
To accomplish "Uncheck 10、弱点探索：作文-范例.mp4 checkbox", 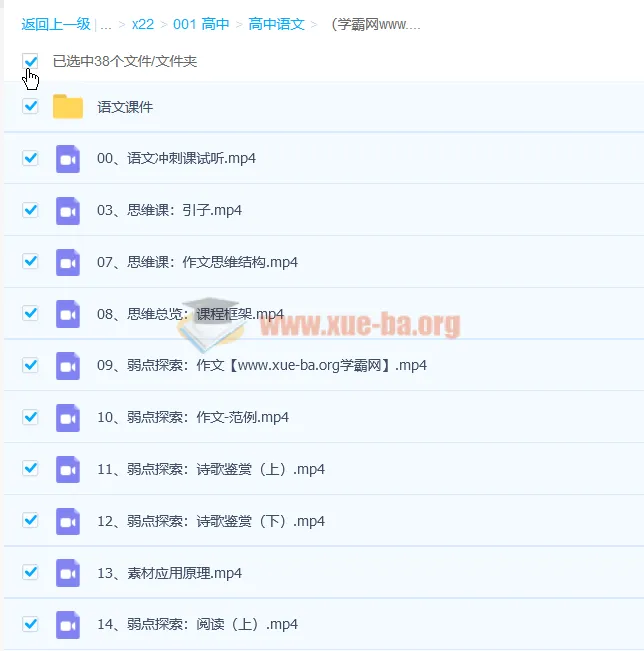I will [x=30, y=417].
